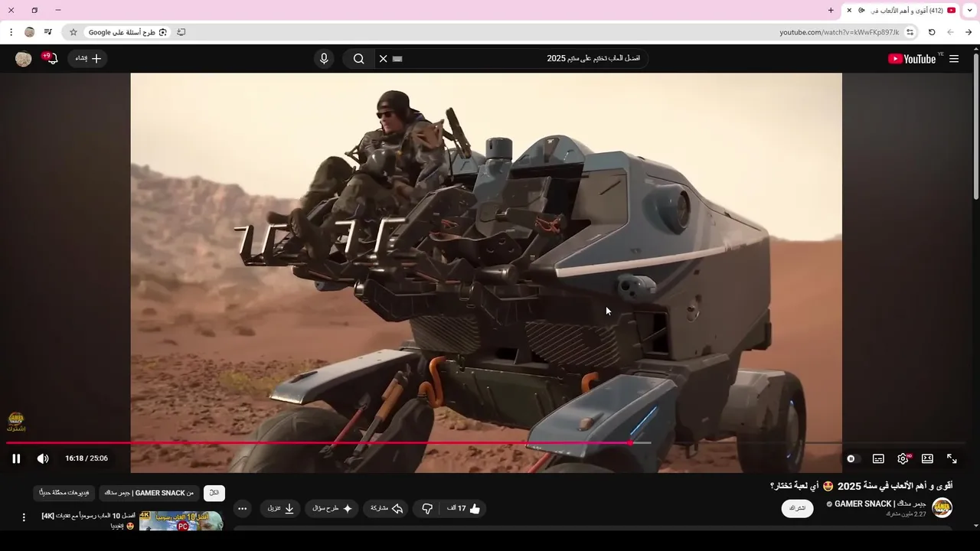The height and width of the screenshot is (551, 980).
Task: Open YouTube account avatar menu
Action: point(24,59)
